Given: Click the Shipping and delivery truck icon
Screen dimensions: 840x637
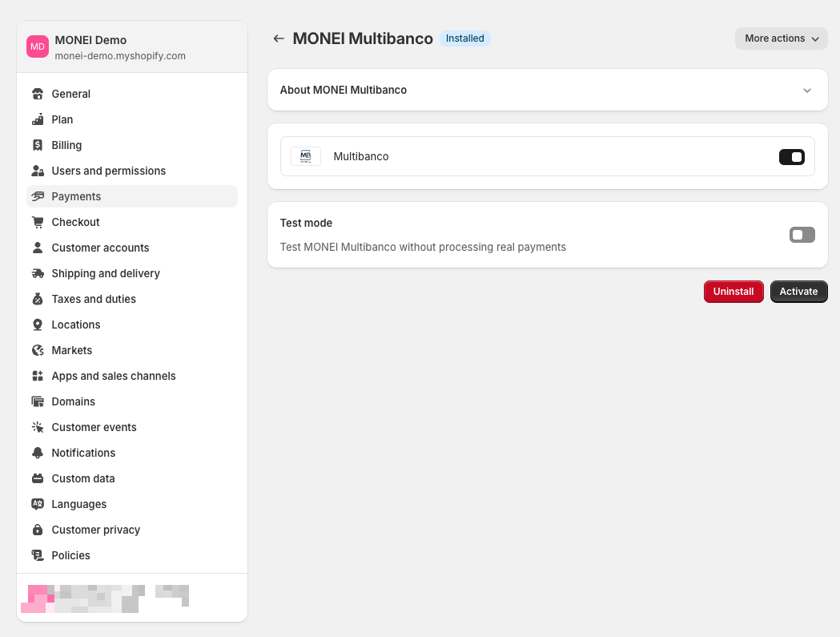Looking at the screenshot, I should [x=38, y=273].
